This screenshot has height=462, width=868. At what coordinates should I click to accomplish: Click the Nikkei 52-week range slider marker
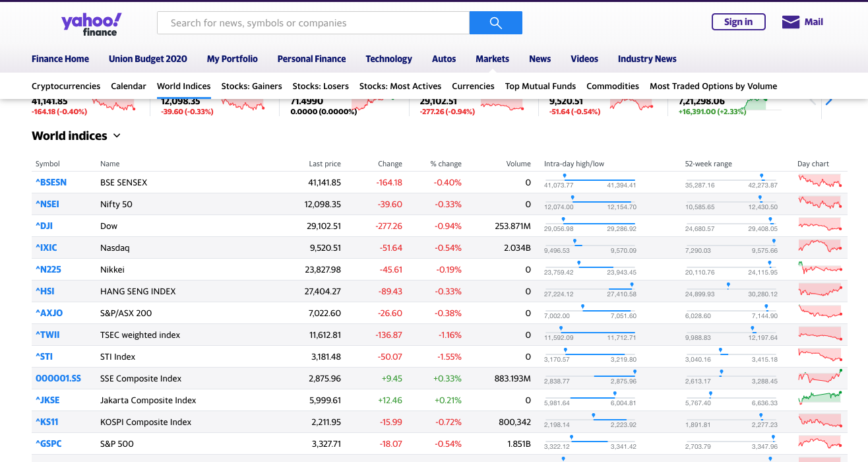770,264
